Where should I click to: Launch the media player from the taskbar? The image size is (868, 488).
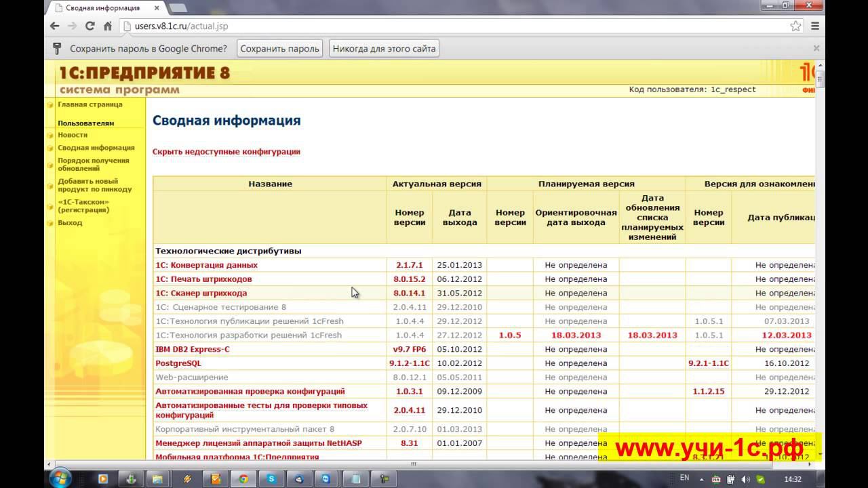(103, 479)
